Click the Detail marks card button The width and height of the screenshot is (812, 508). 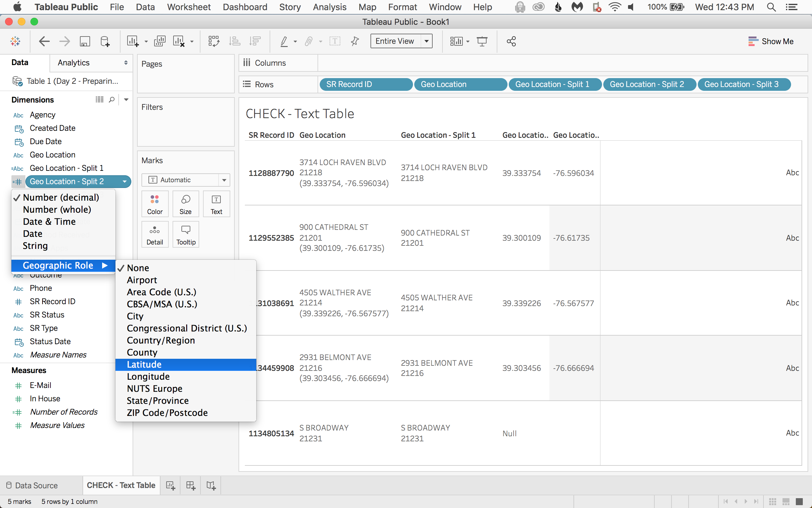tap(155, 235)
